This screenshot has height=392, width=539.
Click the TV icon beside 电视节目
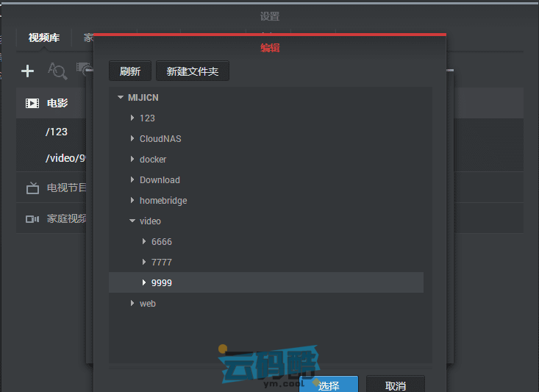(32, 188)
